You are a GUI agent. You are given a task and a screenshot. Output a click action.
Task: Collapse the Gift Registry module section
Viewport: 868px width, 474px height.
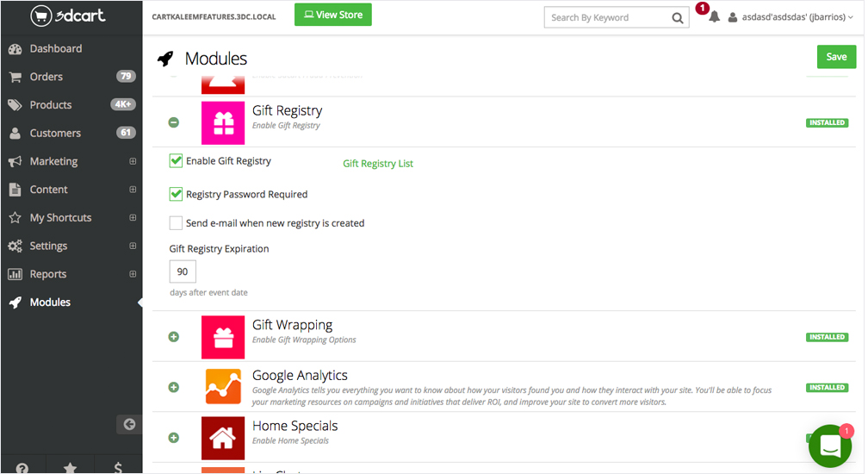(174, 123)
